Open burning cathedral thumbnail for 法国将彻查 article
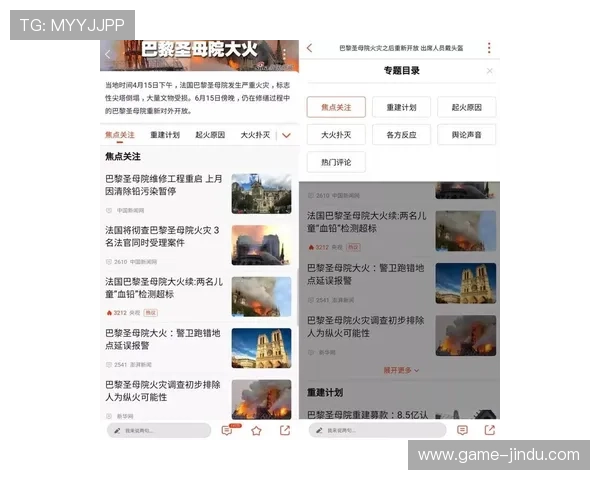This screenshot has height=480, width=600. (x=261, y=245)
